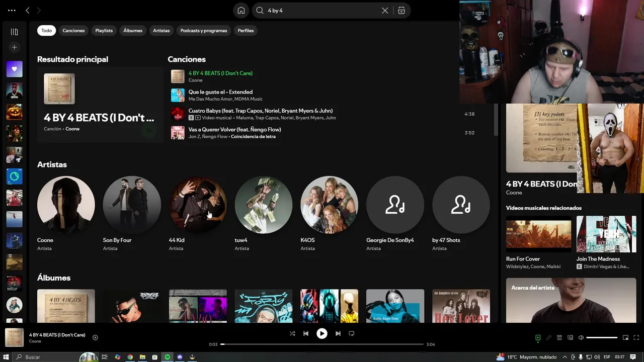Open the Windows Start menu

[x=6, y=357]
